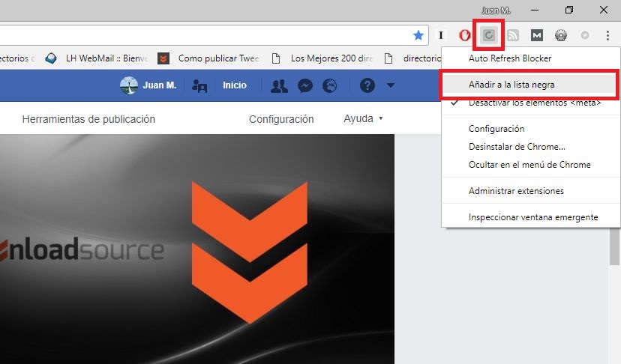Click Juan M. profile picture on Facebook bar
The width and height of the screenshot is (621, 364).
point(129,85)
